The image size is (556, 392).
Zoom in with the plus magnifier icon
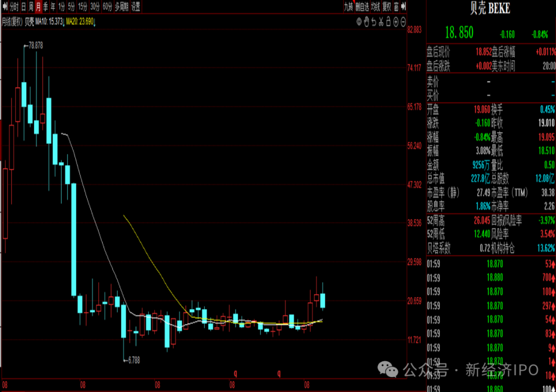click(395, 22)
